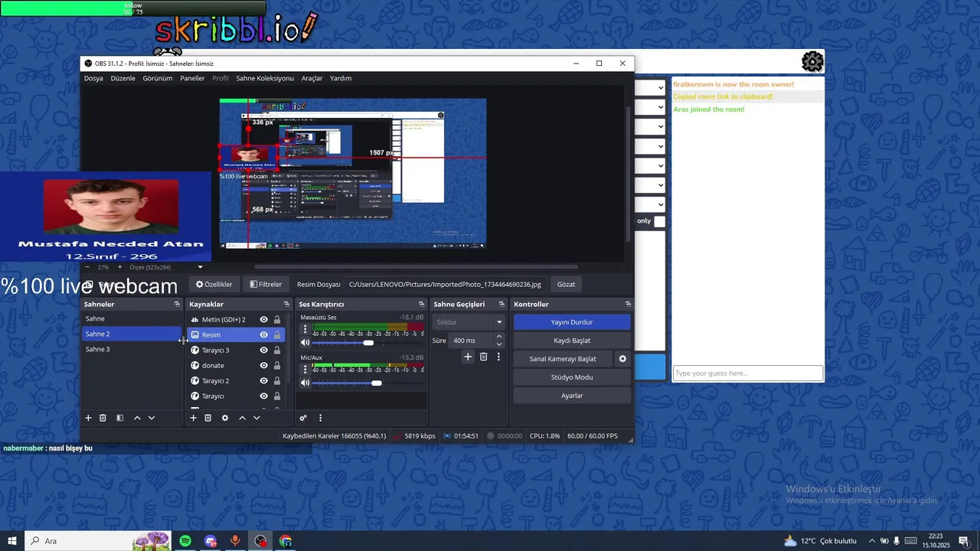Pop out the Ses Karıştırıcı dock

[x=421, y=305]
